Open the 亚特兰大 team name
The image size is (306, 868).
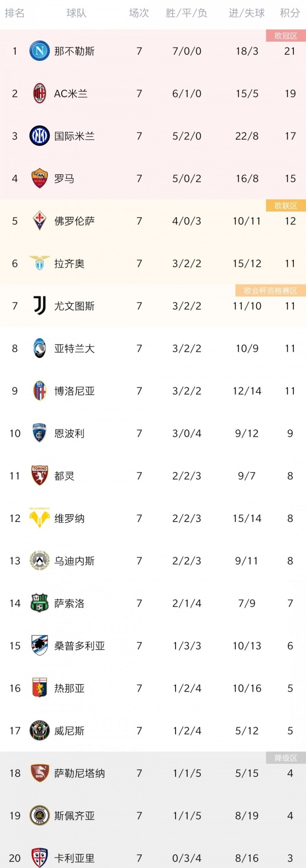tap(75, 349)
